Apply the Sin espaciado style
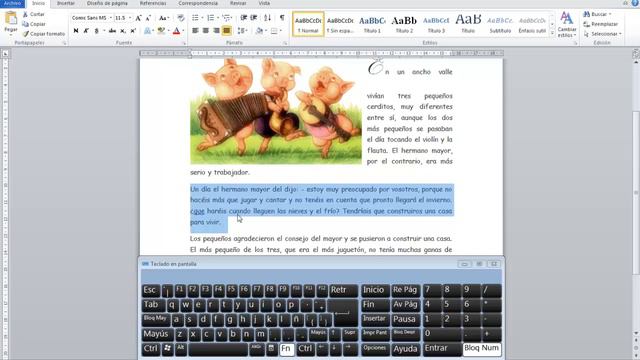 pos(340,24)
